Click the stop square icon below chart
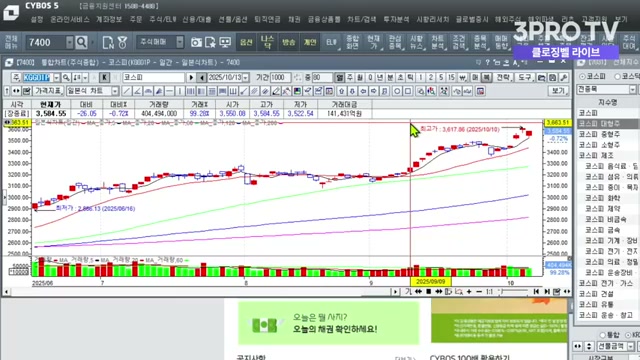640x360 pixels. (x=429, y=291)
